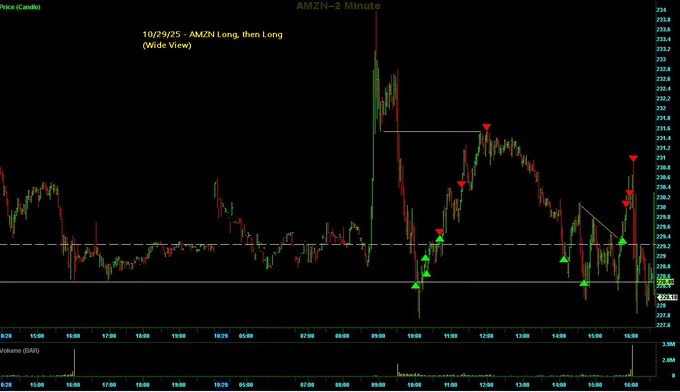
Task: Click the 234 label on price axis
Action: 661,10
